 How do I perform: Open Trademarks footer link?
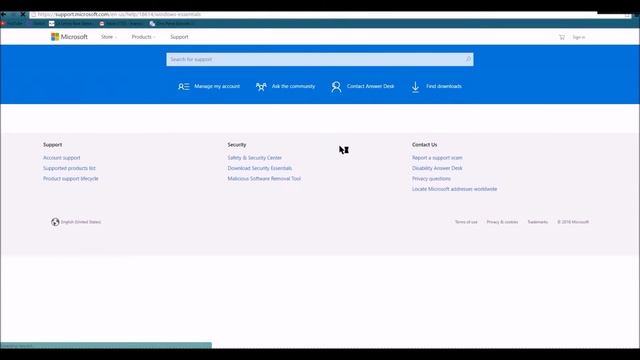coord(538,222)
